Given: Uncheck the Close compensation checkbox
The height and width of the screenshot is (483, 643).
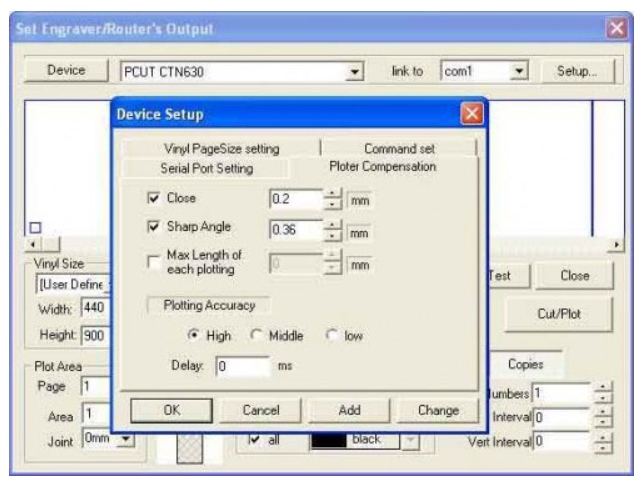Looking at the screenshot, I should (x=153, y=198).
